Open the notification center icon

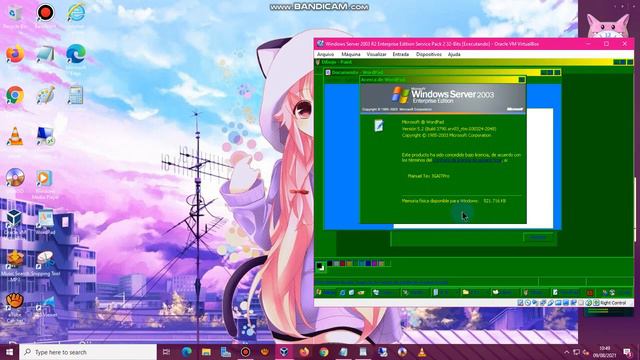coord(627,352)
